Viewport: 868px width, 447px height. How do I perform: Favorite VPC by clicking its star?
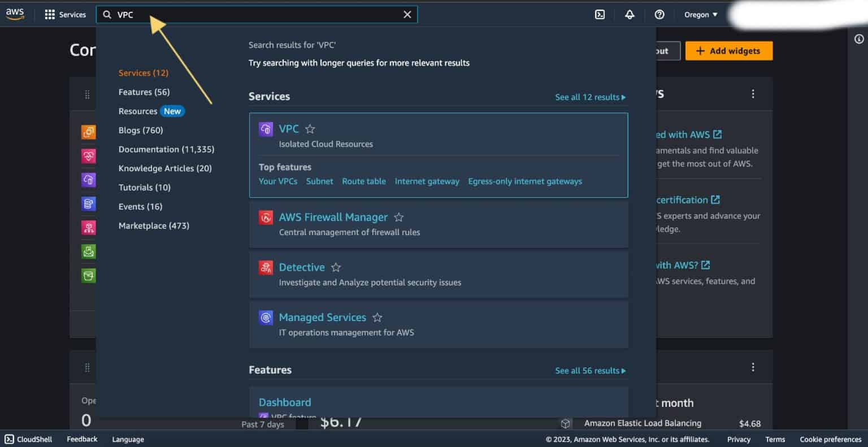coord(310,129)
